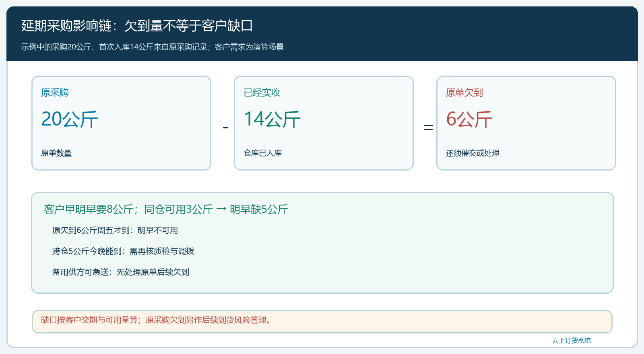
Task: Click the minus operator between cards
Action: pyautogui.click(x=225, y=128)
